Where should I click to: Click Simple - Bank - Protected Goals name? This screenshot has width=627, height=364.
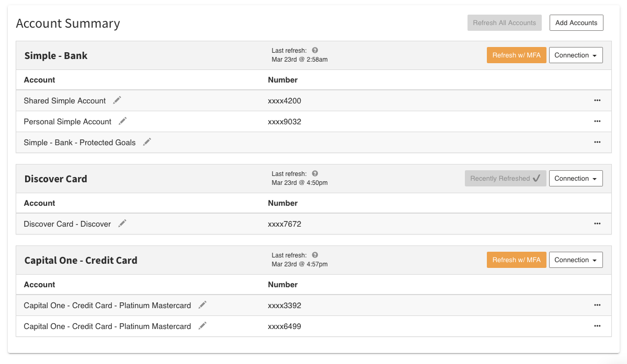point(79,143)
